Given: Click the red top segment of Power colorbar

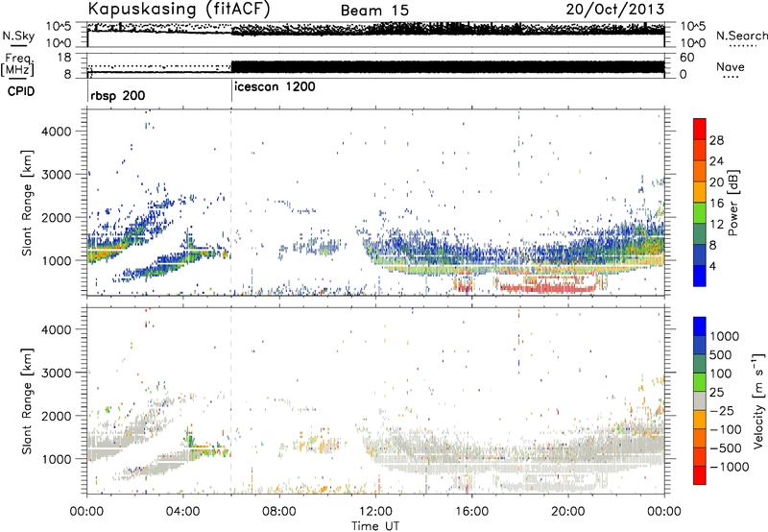Looking at the screenshot, I should coord(700,129).
